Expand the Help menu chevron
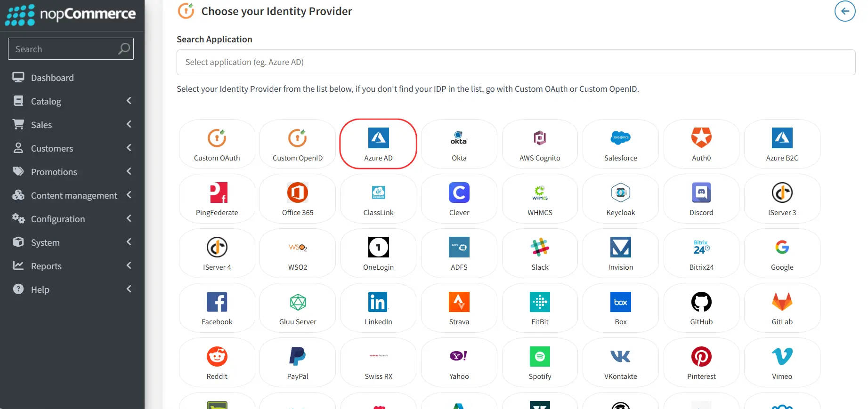Screen dimensions: 868x409 pyautogui.click(x=129, y=289)
